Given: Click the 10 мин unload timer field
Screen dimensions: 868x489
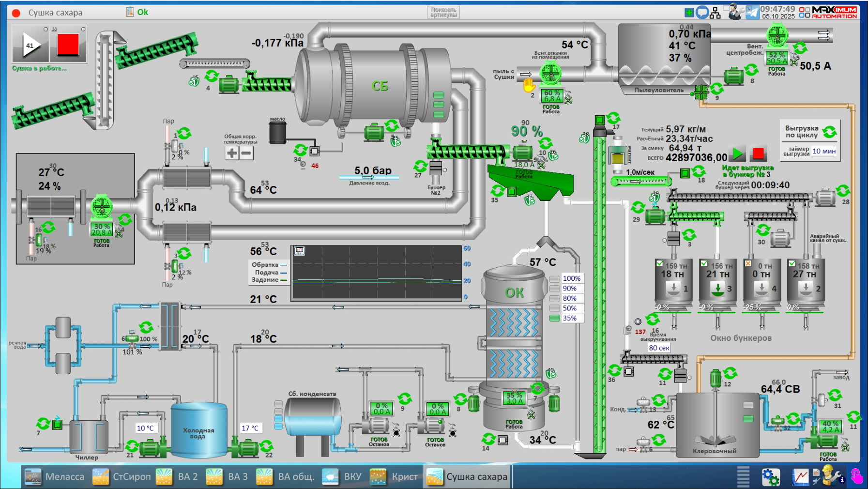Looking at the screenshot, I should coord(824,151).
